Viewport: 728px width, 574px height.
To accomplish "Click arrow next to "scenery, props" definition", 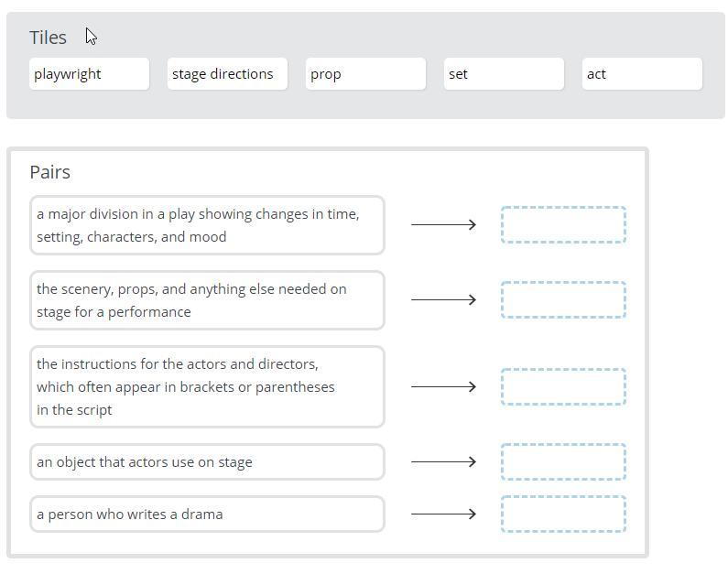I will pyautogui.click(x=443, y=300).
